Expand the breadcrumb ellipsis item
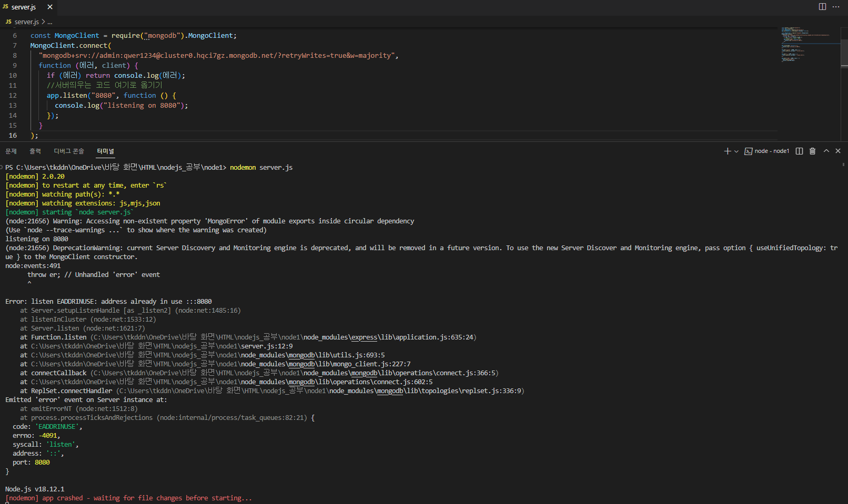This screenshot has width=848, height=504. click(x=50, y=22)
